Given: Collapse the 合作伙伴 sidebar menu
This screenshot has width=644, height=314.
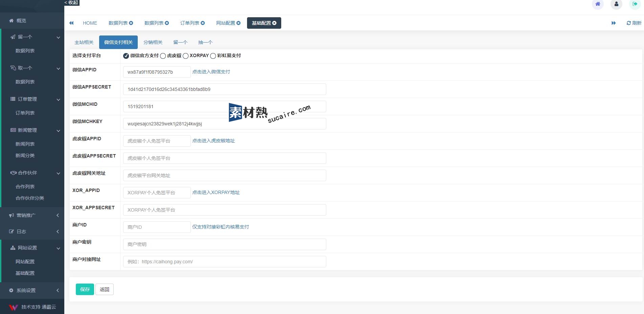Looking at the screenshot, I should (58, 173).
